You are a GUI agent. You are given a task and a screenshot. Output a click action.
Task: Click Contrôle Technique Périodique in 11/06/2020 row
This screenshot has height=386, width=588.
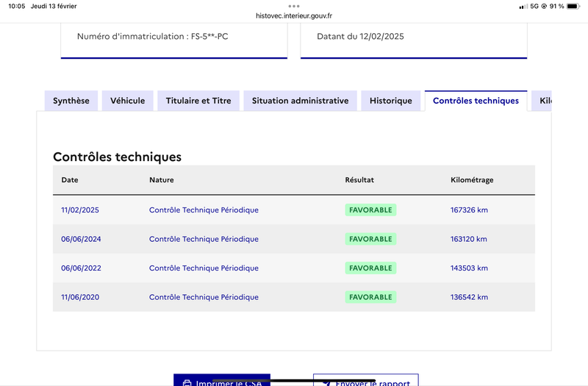[x=204, y=297]
